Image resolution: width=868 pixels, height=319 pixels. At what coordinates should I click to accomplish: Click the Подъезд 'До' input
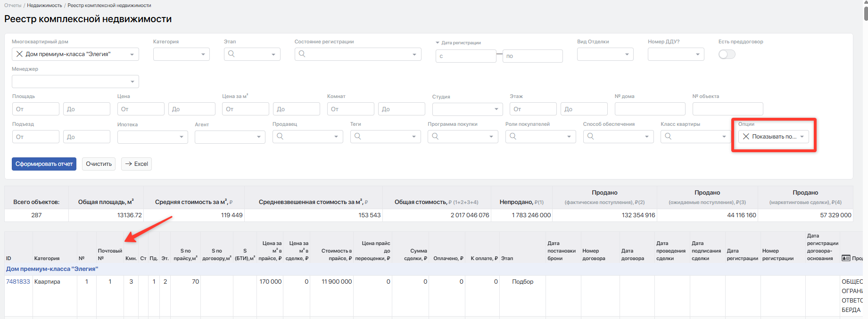pos(87,137)
